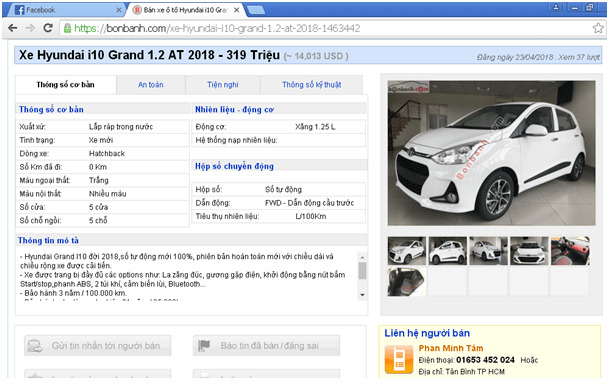Click the description scrollbar thumb
The image size is (609, 384).
362,271
